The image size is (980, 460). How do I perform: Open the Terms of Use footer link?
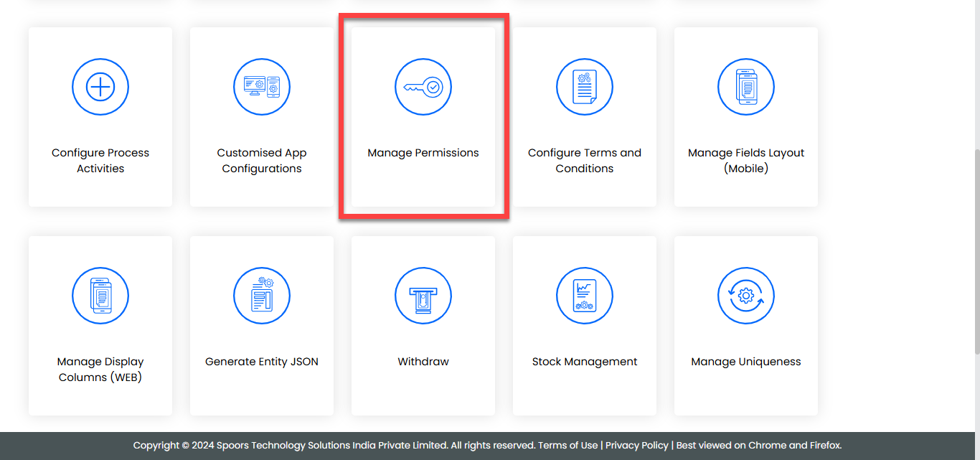(x=567, y=445)
